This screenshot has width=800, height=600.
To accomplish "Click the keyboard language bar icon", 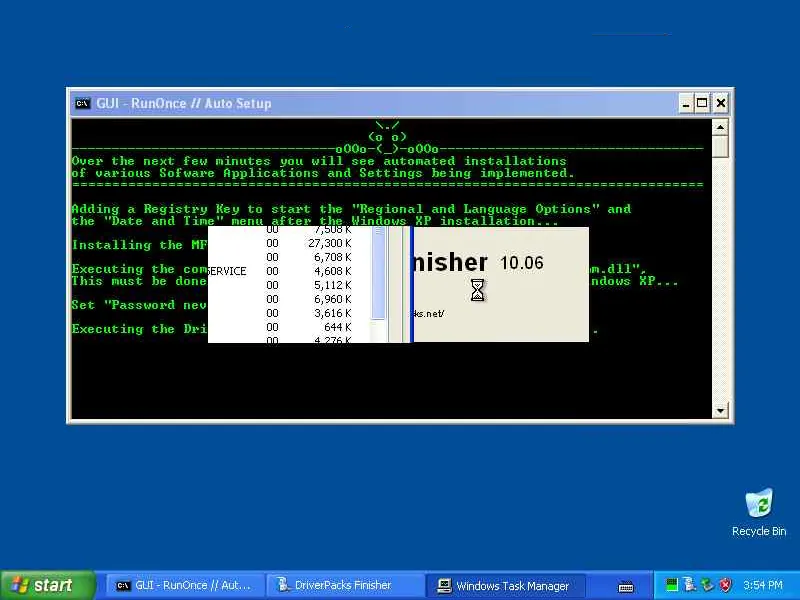I will coord(626,587).
